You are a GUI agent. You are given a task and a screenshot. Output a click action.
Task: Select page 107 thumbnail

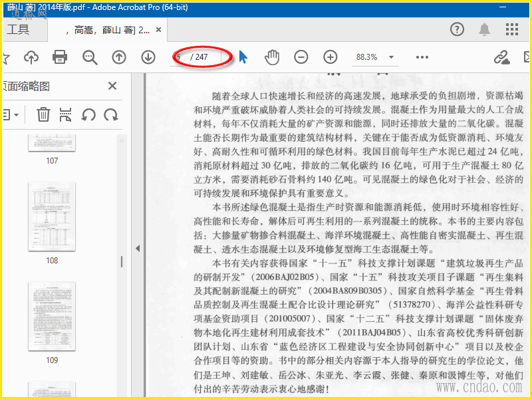coord(52,143)
